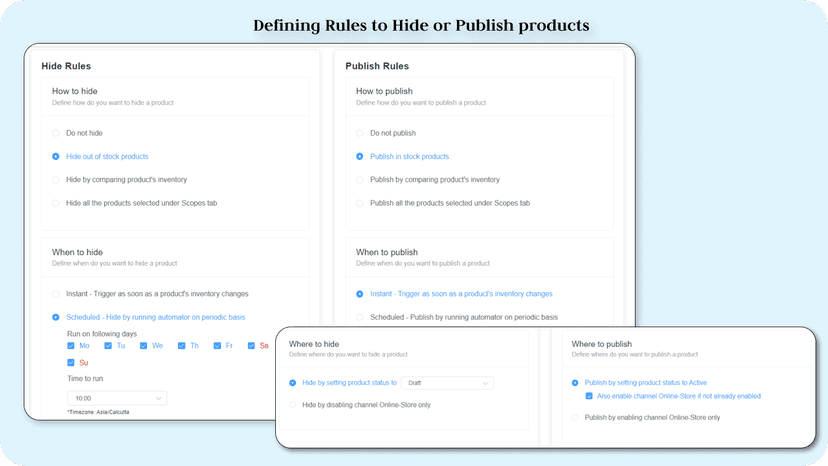Select 'Hide out of stock products' option

[55, 156]
